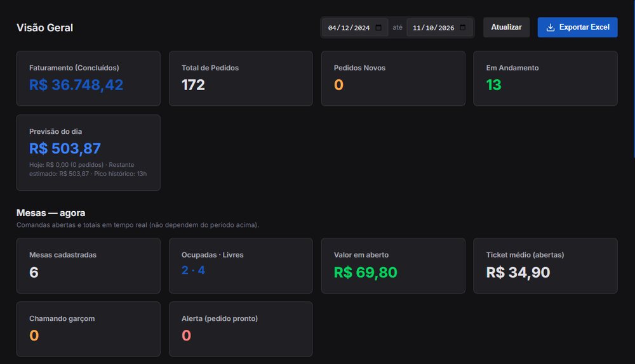Select the Em Andamento value 13
This screenshot has height=364, width=635.
(x=493, y=85)
